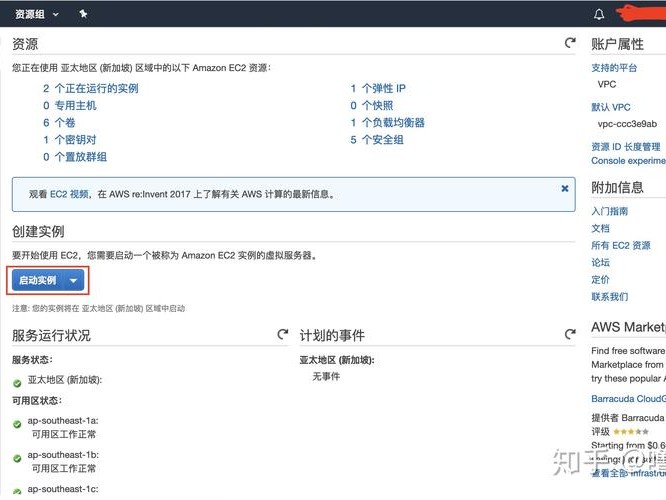Open 联系我们 link
This screenshot has height=500, width=666.
click(610, 297)
